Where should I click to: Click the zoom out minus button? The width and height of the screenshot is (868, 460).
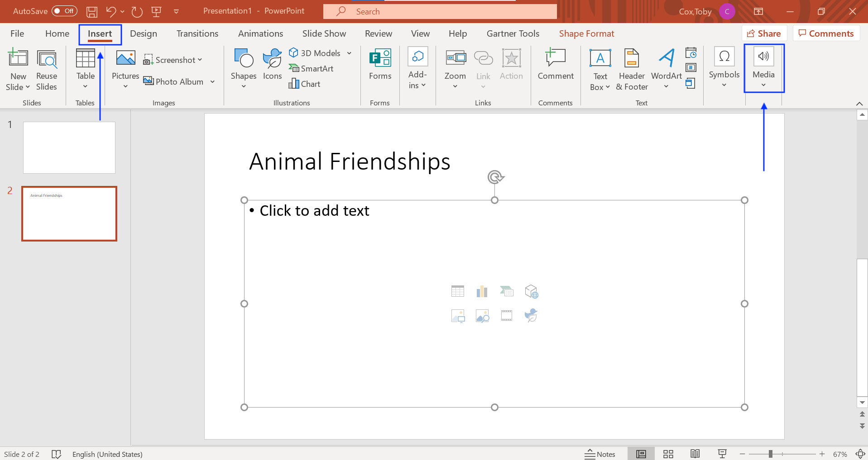(x=743, y=454)
